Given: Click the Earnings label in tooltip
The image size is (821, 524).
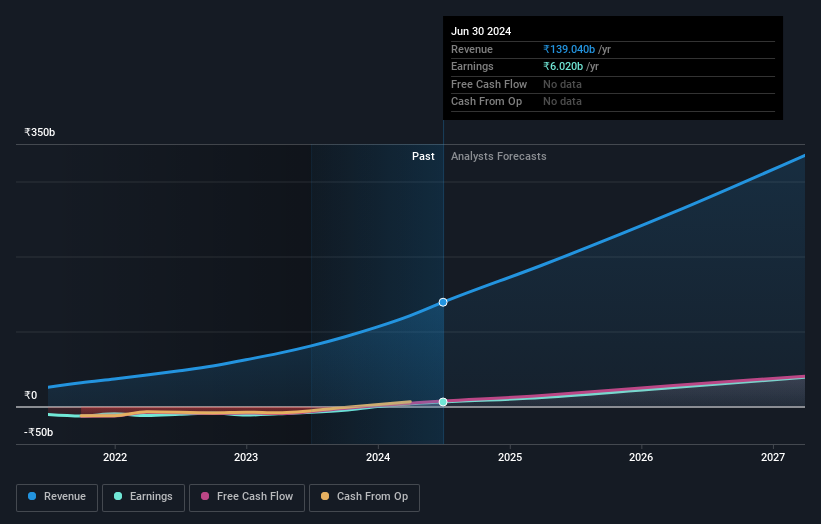Looking at the screenshot, I should (472, 66).
